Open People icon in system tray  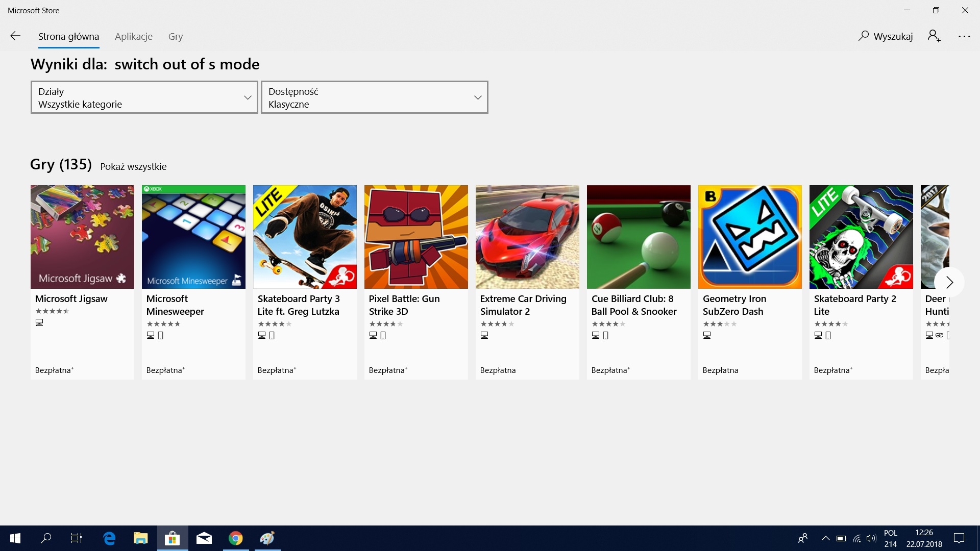pos(803,538)
